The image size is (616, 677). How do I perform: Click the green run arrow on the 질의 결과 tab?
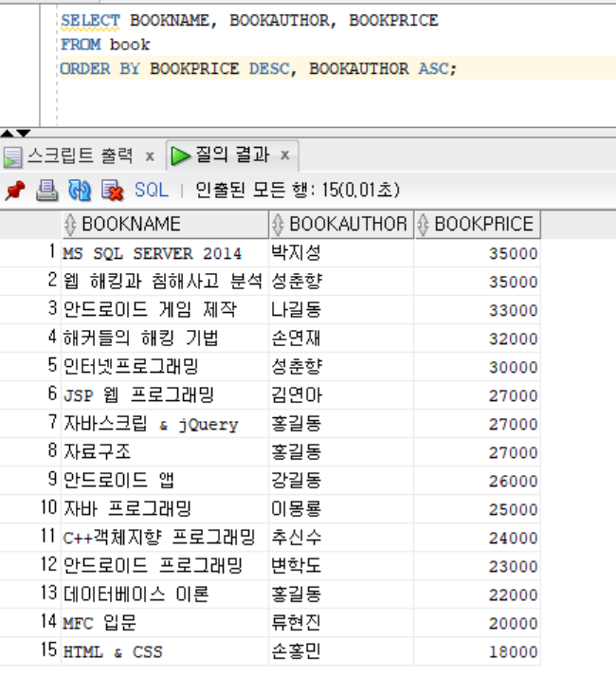point(180,156)
